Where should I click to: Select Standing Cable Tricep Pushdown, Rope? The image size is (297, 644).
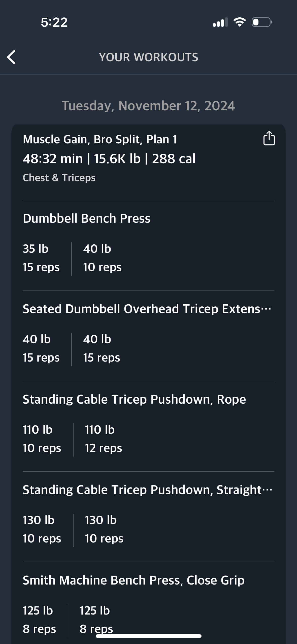coord(134,399)
